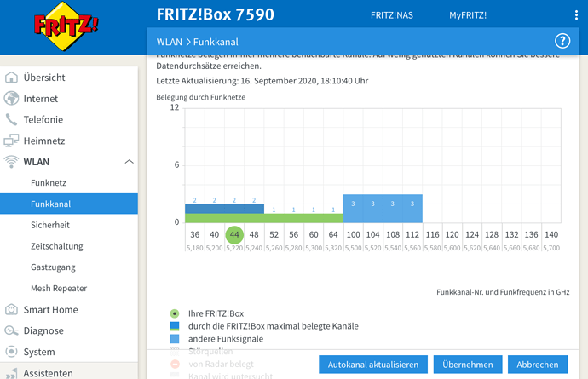Click channel 112 label in chart
The image size is (588, 379).
point(412,235)
